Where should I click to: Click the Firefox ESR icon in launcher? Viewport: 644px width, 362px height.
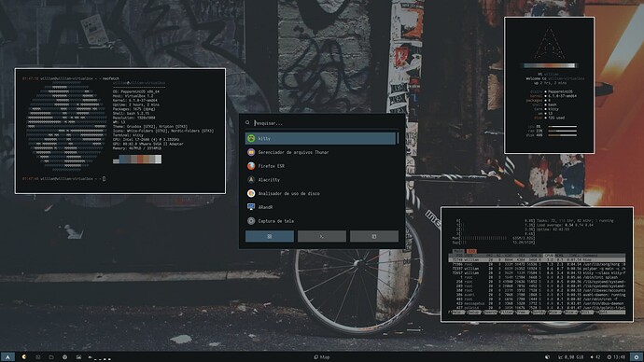(251, 166)
